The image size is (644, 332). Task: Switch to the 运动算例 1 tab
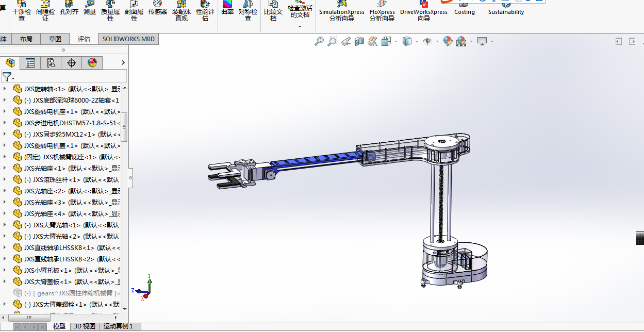tap(118, 326)
